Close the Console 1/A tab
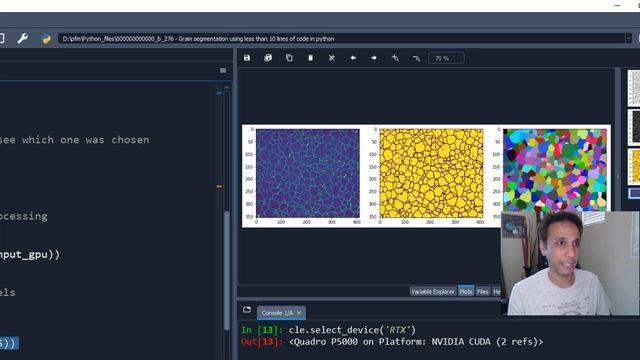Screen dimensions: 640x360 pyautogui.click(x=299, y=313)
